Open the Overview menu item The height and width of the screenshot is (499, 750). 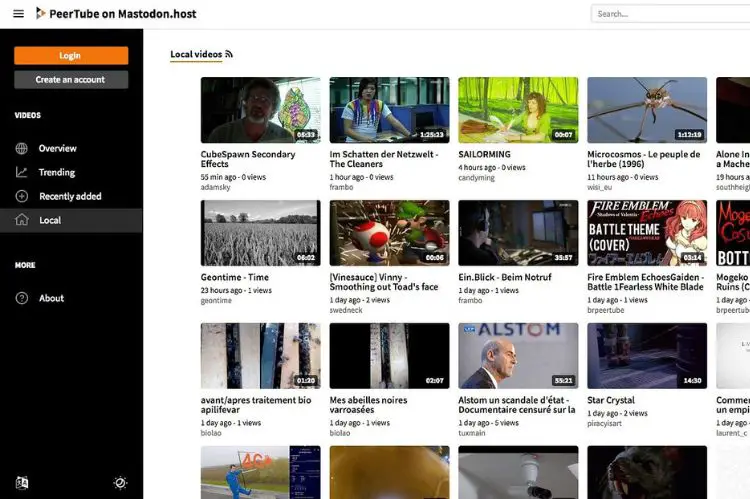click(x=71, y=148)
